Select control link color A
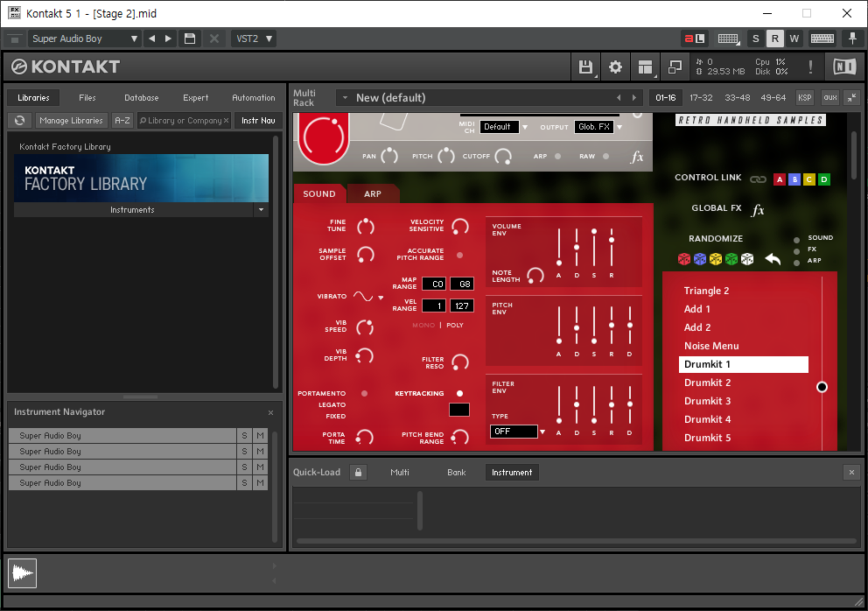 [x=780, y=179]
